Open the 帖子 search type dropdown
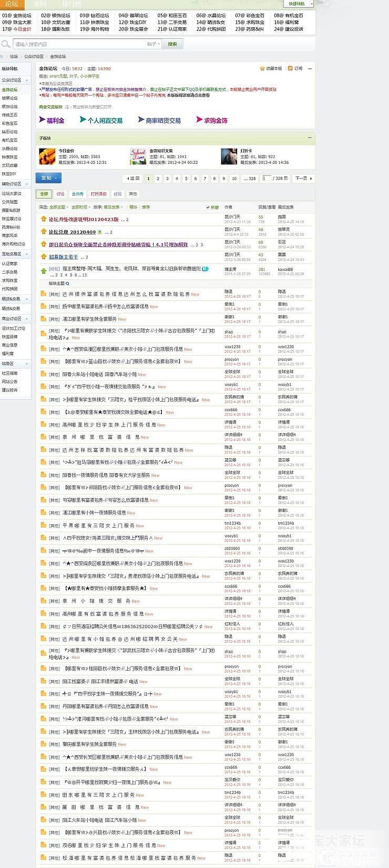This screenshot has height=868, width=389. tap(153, 44)
